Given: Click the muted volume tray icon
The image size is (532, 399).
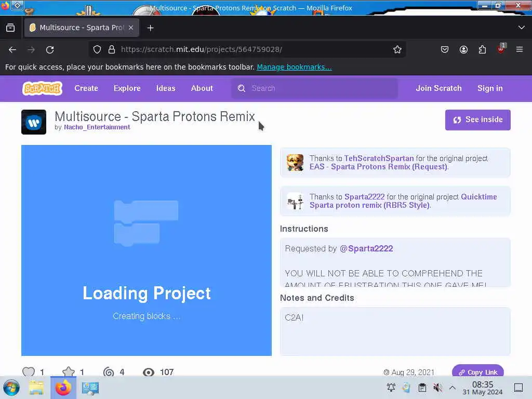Looking at the screenshot, I should click(437, 388).
